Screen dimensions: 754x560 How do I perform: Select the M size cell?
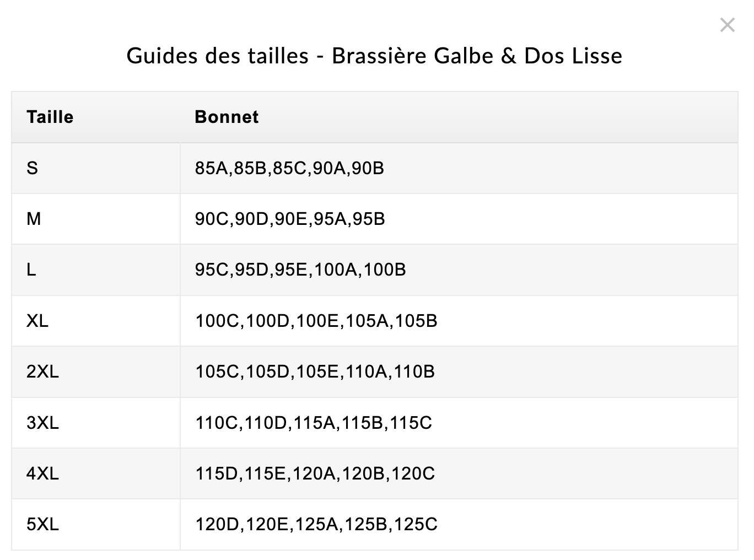tap(34, 219)
